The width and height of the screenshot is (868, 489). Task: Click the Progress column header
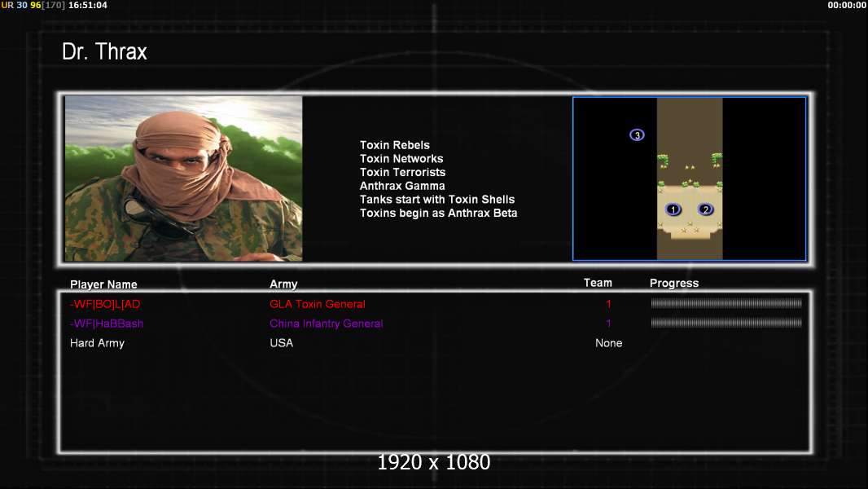click(674, 283)
